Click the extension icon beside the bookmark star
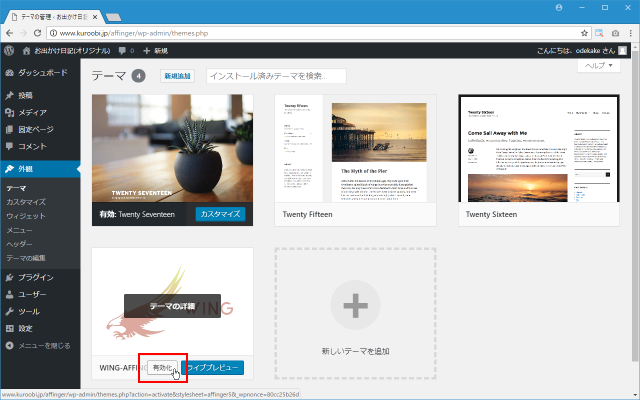Viewport: 640px width, 400px height. pos(599,33)
